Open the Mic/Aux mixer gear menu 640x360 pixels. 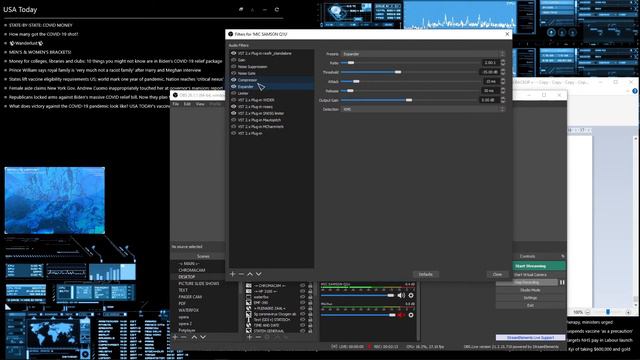point(411,315)
